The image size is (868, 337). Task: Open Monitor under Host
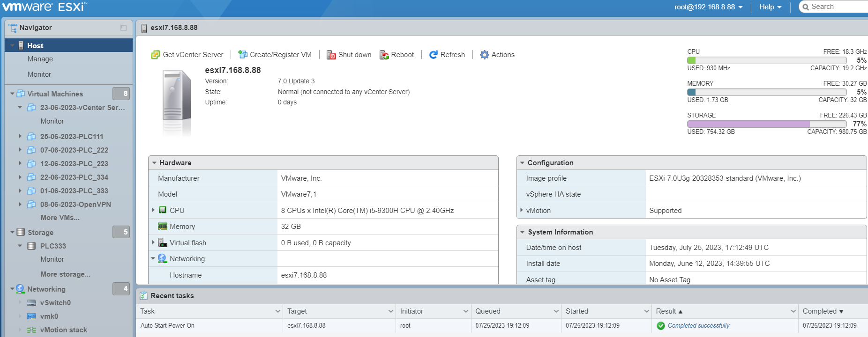click(x=39, y=74)
